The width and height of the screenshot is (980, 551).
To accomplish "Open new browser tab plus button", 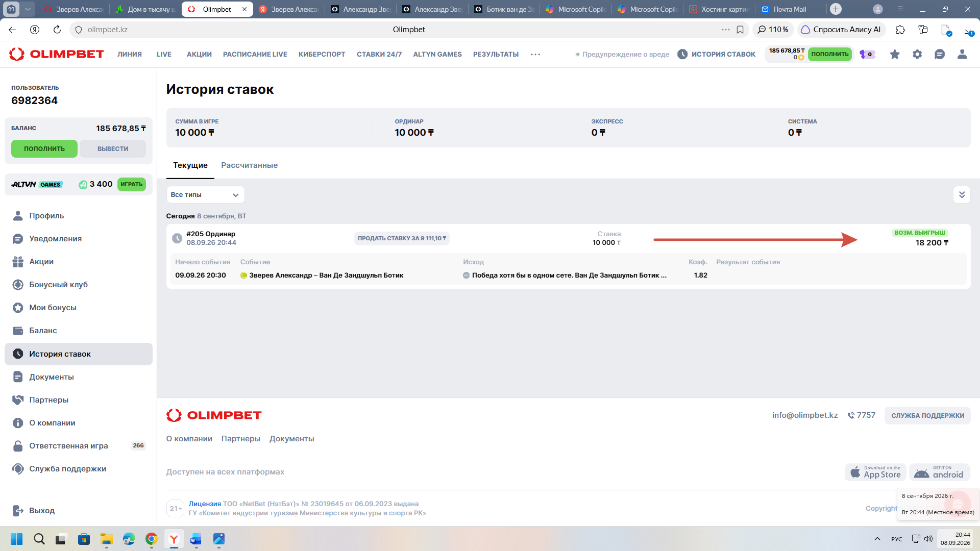I will 836,9.
